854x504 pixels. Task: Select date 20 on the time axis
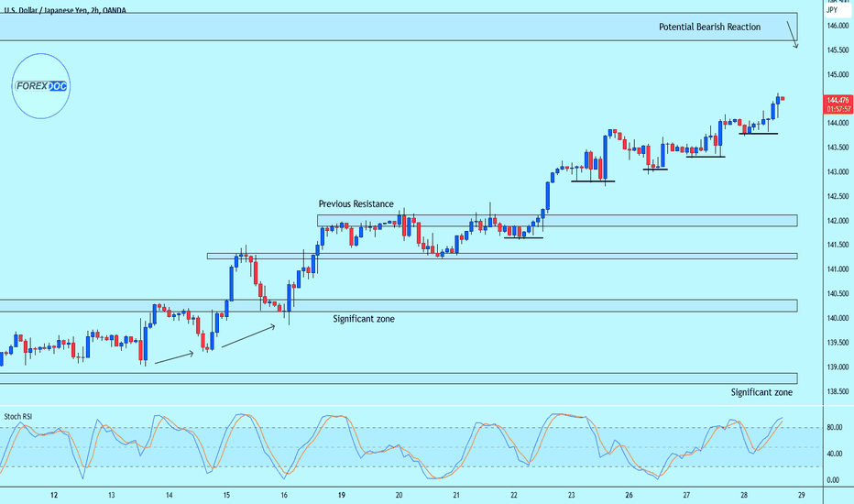[x=399, y=495]
